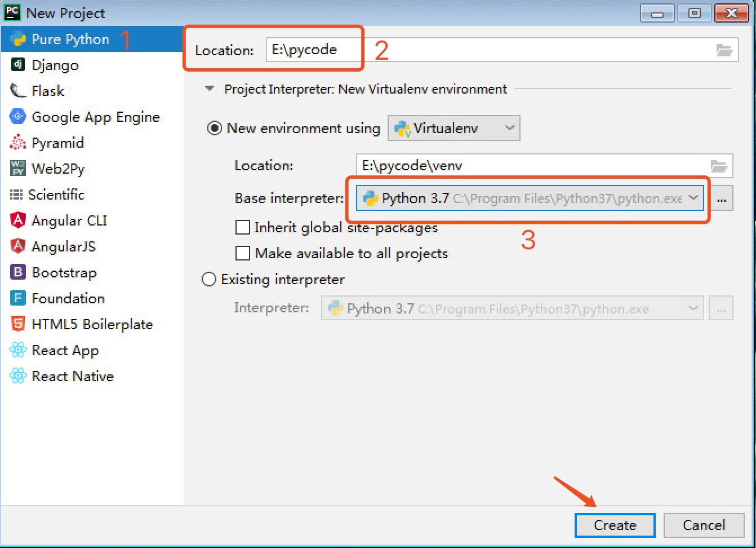Select New environment using radio button
This screenshot has height=548, width=756.
tap(215, 128)
